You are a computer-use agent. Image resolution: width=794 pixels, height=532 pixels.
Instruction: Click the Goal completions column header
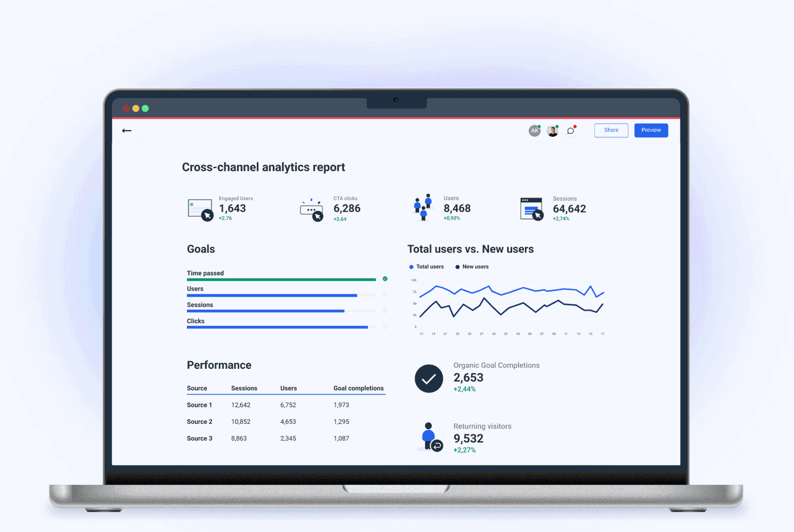point(358,388)
